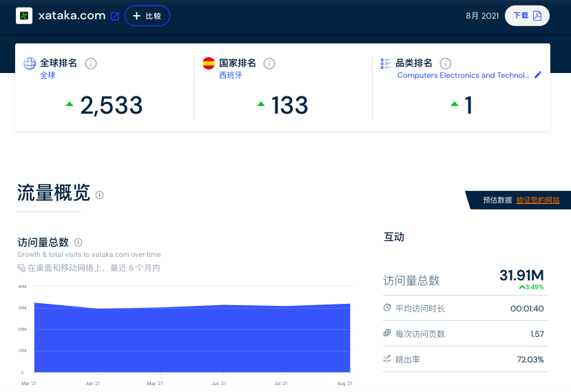Click the 互动 engagement heading
The height and width of the screenshot is (392, 571).
[x=394, y=237]
